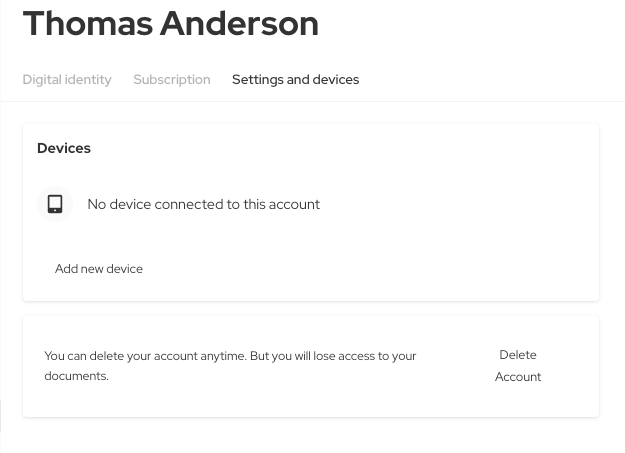Select the Settings and devices tab
The image size is (625, 453).
[x=295, y=79]
